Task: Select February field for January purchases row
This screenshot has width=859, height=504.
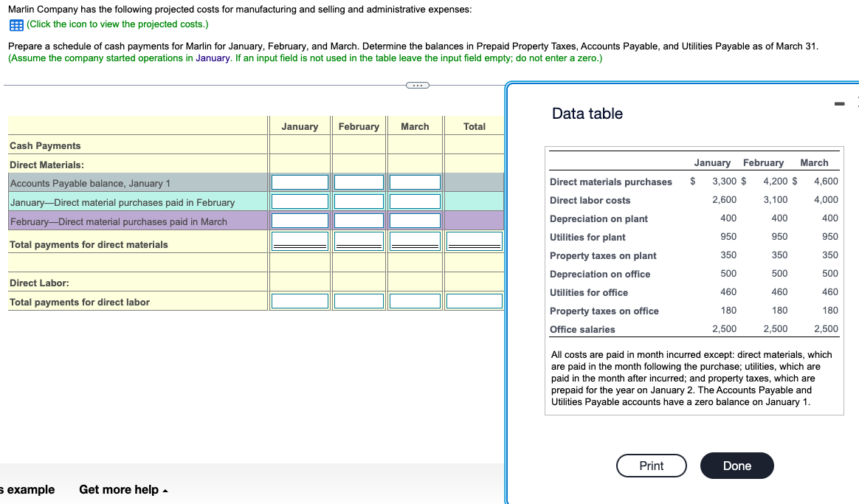Action: [359, 201]
